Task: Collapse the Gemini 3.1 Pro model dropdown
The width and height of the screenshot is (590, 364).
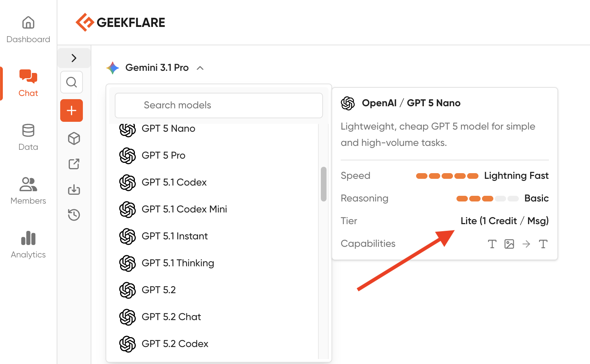Action: point(157,68)
